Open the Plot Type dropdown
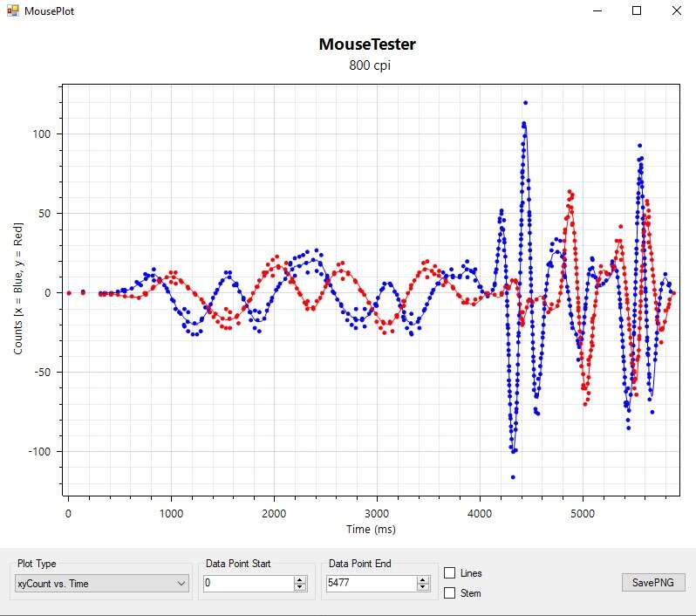The width and height of the screenshot is (696, 616). pos(102,583)
